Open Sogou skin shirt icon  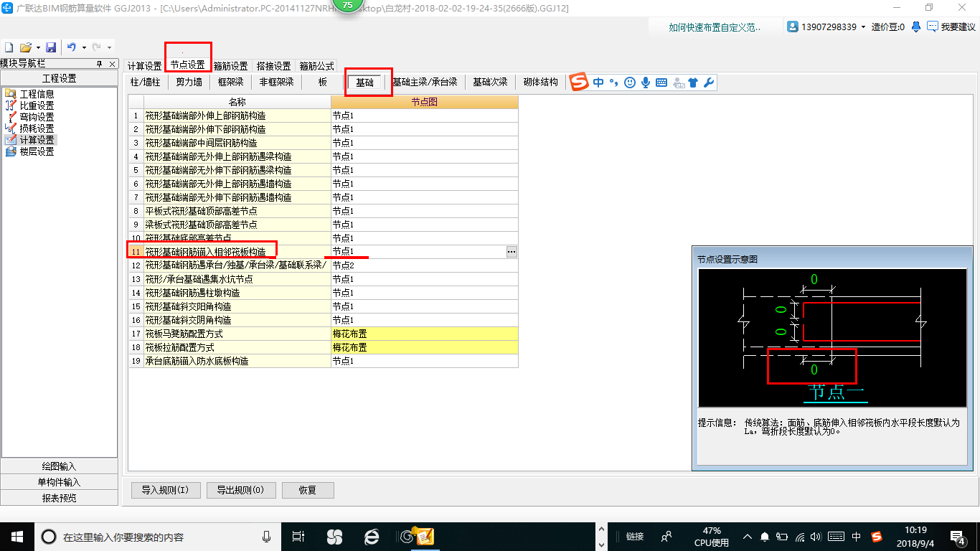[x=693, y=83]
